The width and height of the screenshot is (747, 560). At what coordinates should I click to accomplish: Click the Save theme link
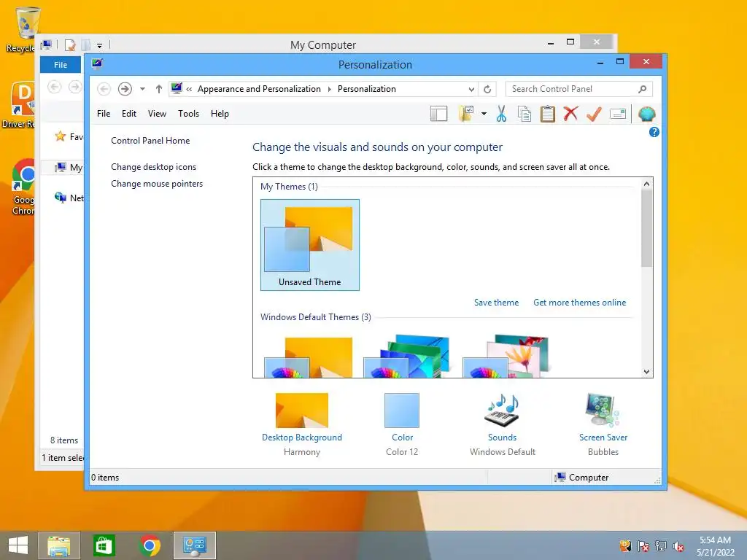tap(496, 303)
